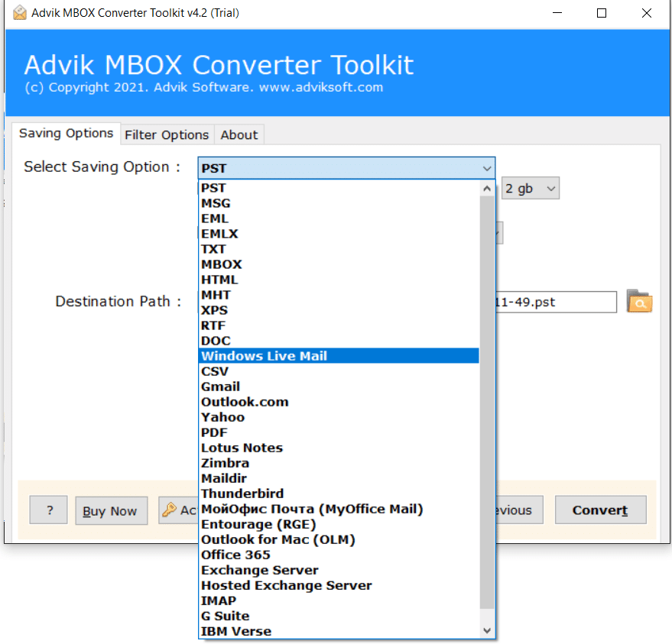Click the partially hidden Previous button
This screenshot has height=644, width=672.
point(519,510)
